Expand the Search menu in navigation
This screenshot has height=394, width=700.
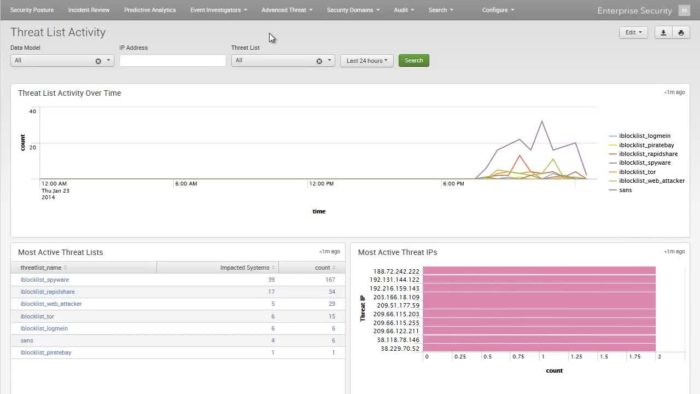tap(441, 10)
